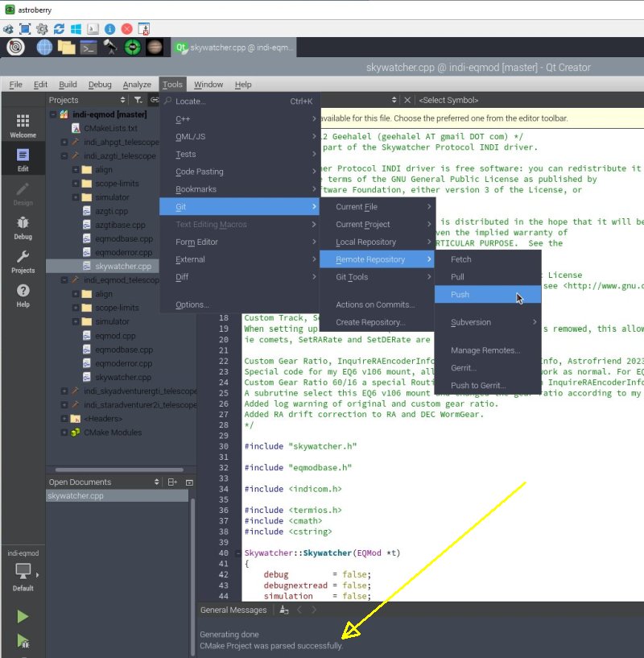Open Projects mode with wrench icon

pos(23,262)
